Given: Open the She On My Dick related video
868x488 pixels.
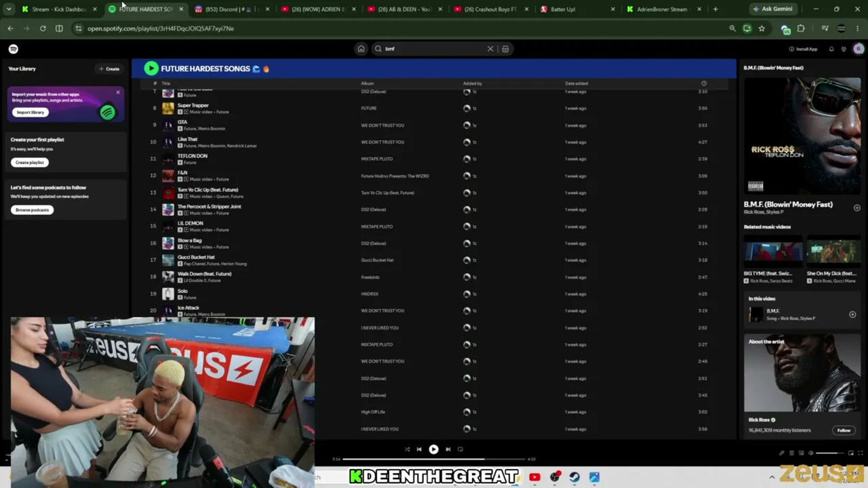Looking at the screenshot, I should point(833,261).
